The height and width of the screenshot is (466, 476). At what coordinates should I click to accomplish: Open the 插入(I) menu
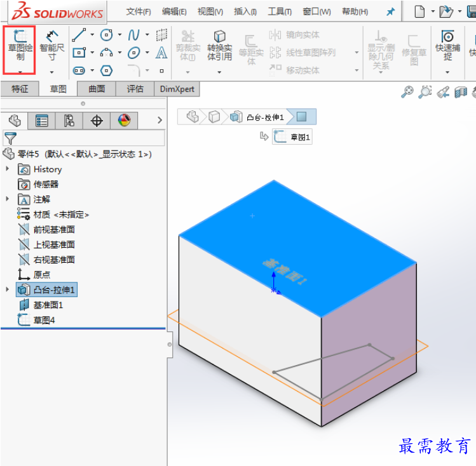pos(245,12)
